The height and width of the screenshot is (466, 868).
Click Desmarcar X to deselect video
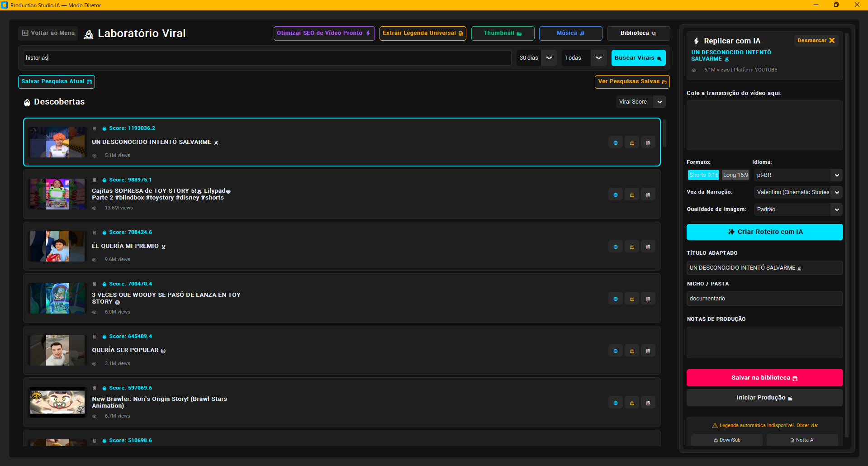pyautogui.click(x=816, y=41)
